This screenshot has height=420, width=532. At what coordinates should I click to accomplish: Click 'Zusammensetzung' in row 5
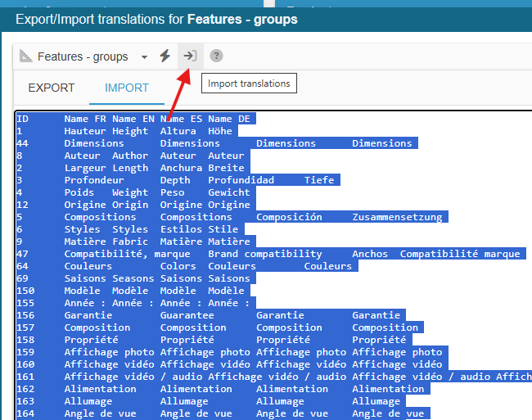point(397,217)
